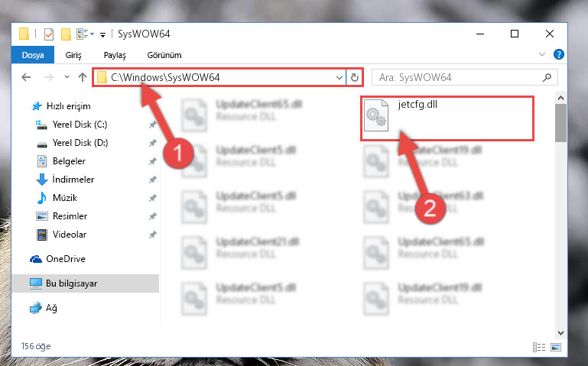
Task: Open the Properties quick access toolbar icon
Action: [x=49, y=34]
